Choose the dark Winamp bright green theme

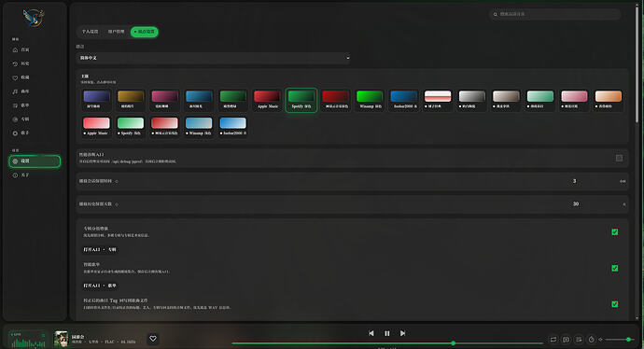[370, 100]
